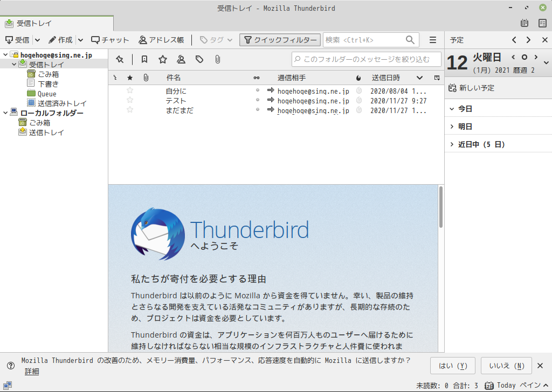552x392 pixels.
Task: Open the Tasks tab icon
Action: pos(542,23)
